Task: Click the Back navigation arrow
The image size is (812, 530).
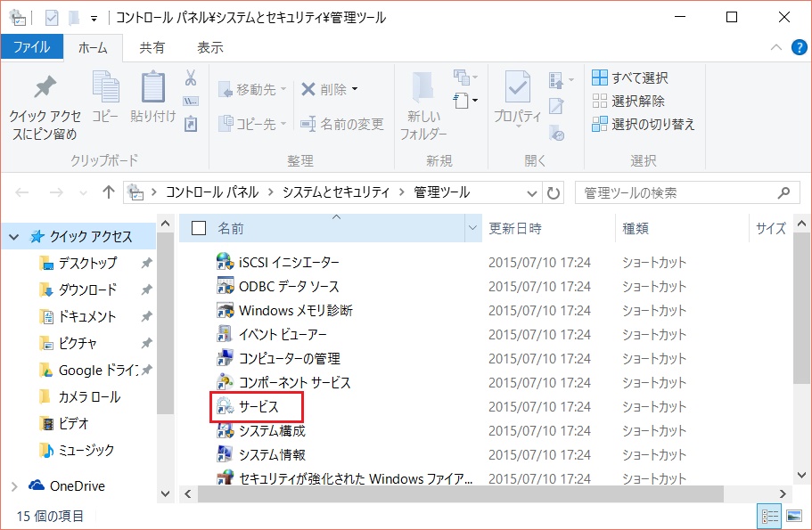Action: pos(21,192)
